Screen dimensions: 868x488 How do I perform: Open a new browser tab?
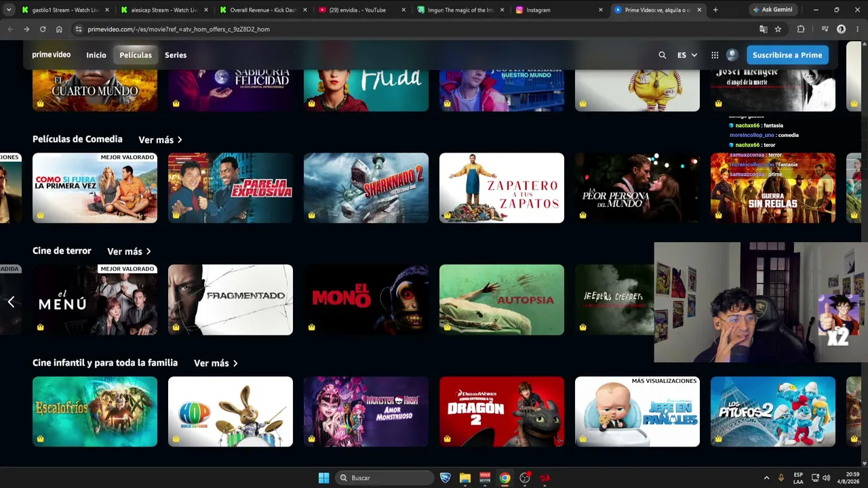[x=715, y=10]
